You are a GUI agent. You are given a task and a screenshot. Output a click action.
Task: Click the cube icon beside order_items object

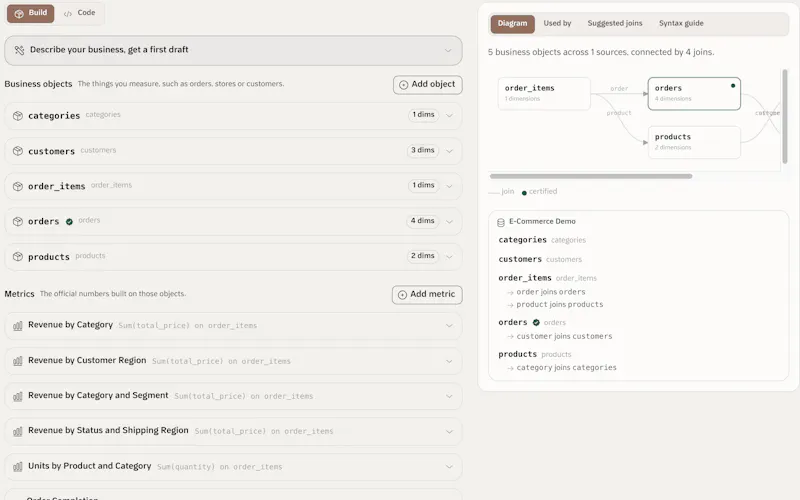(18, 186)
